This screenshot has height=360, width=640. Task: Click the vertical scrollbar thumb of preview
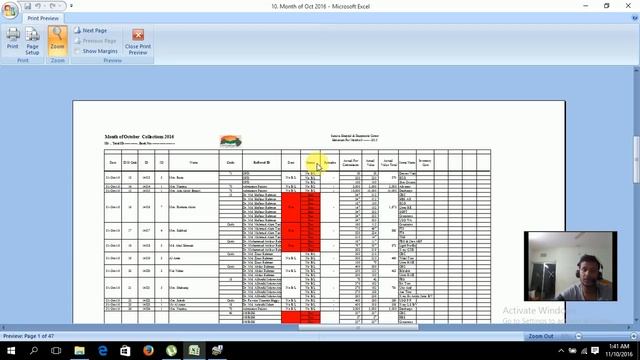tap(636, 159)
